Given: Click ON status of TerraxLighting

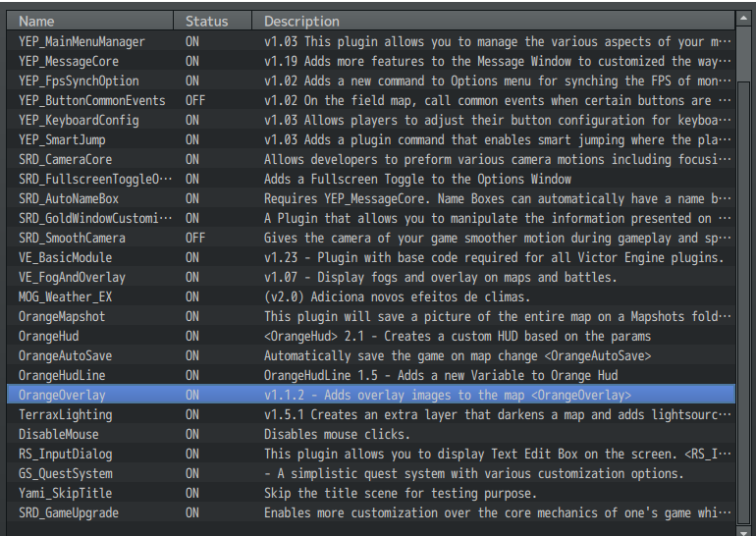Looking at the screenshot, I should click(192, 415).
